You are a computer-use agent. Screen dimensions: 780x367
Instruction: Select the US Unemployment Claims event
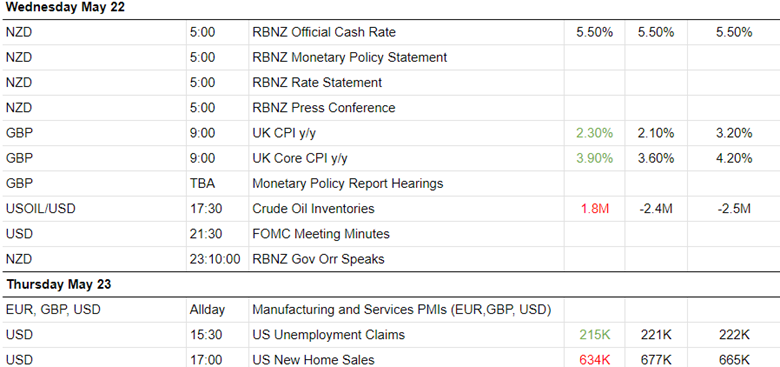(x=328, y=335)
